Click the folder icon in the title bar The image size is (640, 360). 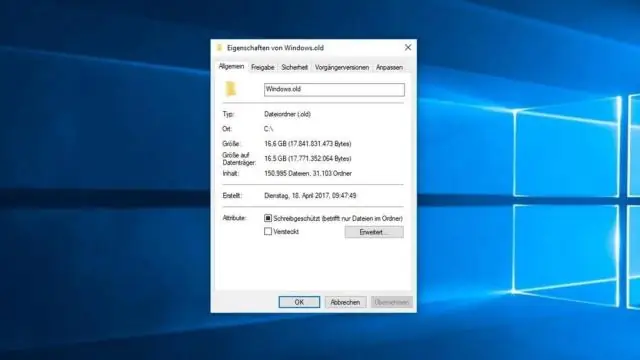tap(219, 48)
